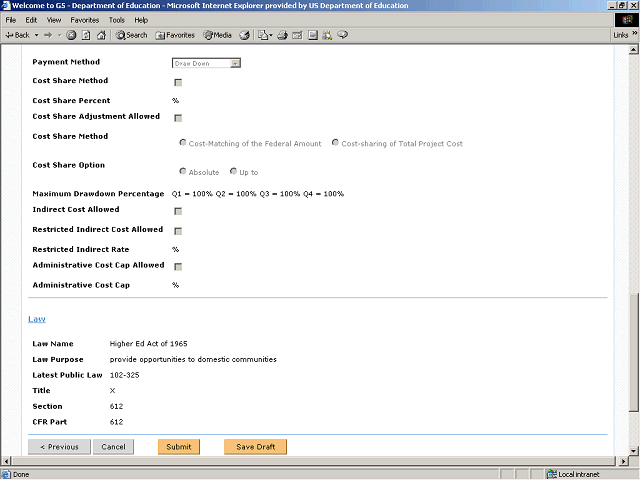
Task: Click the Higher Ed Act of 1965 text
Action: (149, 344)
